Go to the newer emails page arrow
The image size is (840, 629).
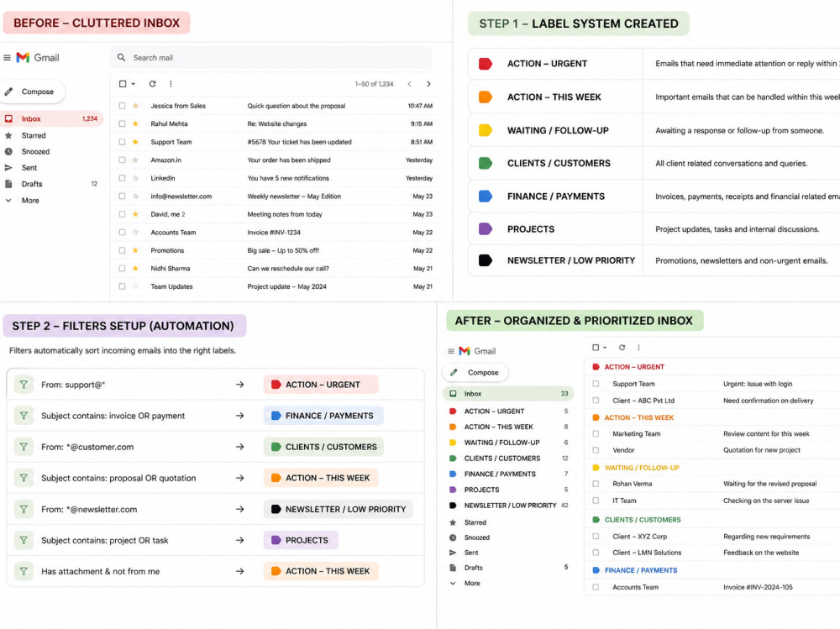click(x=410, y=84)
